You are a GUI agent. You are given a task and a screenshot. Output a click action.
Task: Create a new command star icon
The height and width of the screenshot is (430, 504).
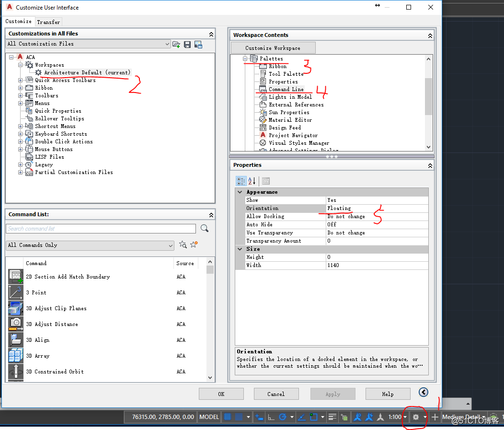click(x=194, y=245)
